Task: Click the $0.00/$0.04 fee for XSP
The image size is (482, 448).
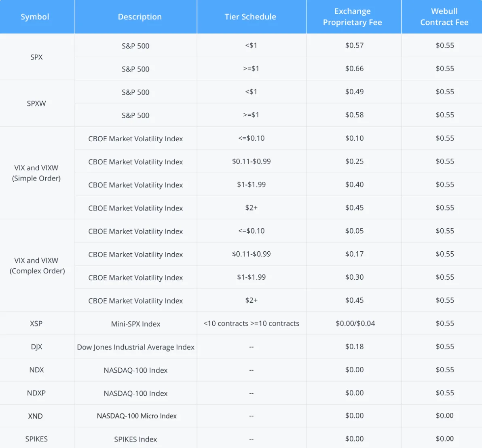Action: pos(355,323)
